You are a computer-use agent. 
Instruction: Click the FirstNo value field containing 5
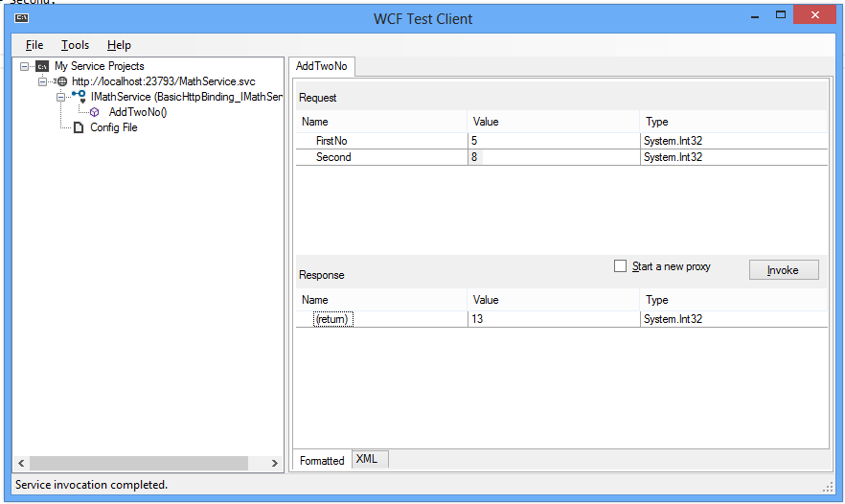(554, 141)
